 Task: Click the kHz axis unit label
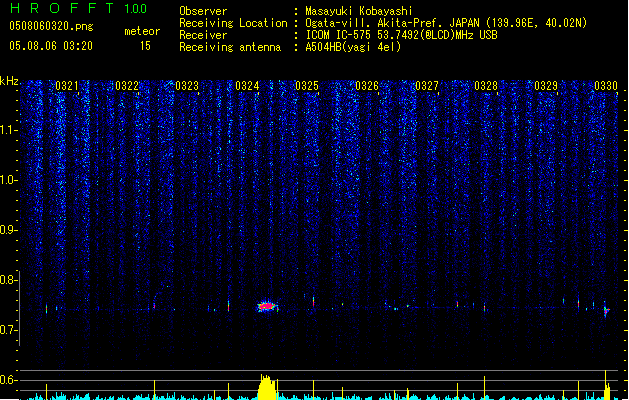click(x=9, y=81)
